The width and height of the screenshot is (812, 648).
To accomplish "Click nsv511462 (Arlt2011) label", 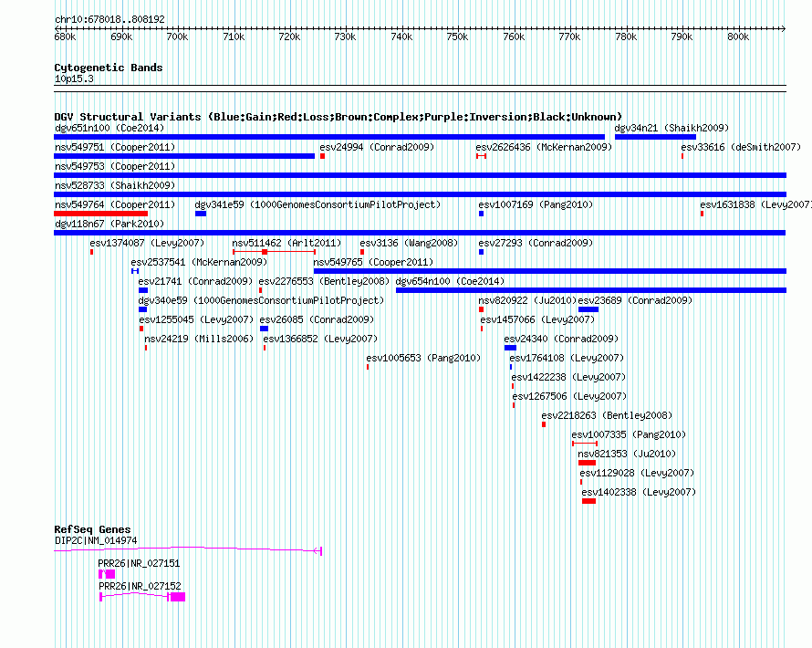I will 286,243.
